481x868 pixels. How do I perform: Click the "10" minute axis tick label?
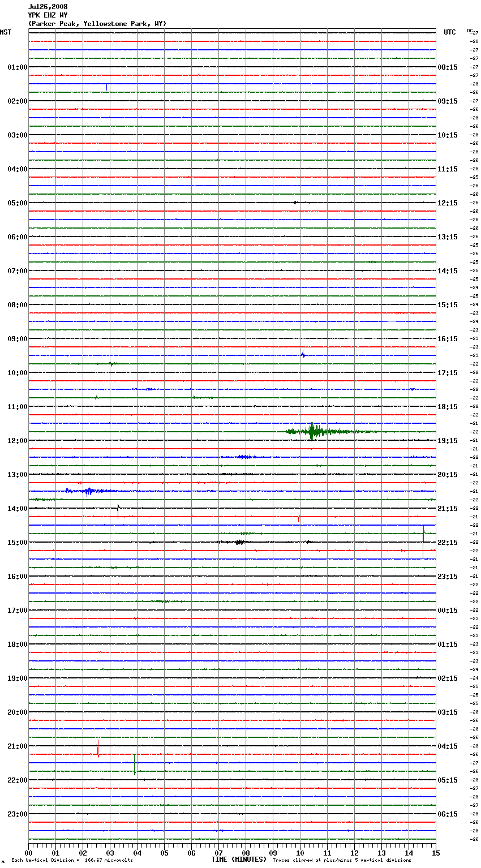(x=300, y=853)
